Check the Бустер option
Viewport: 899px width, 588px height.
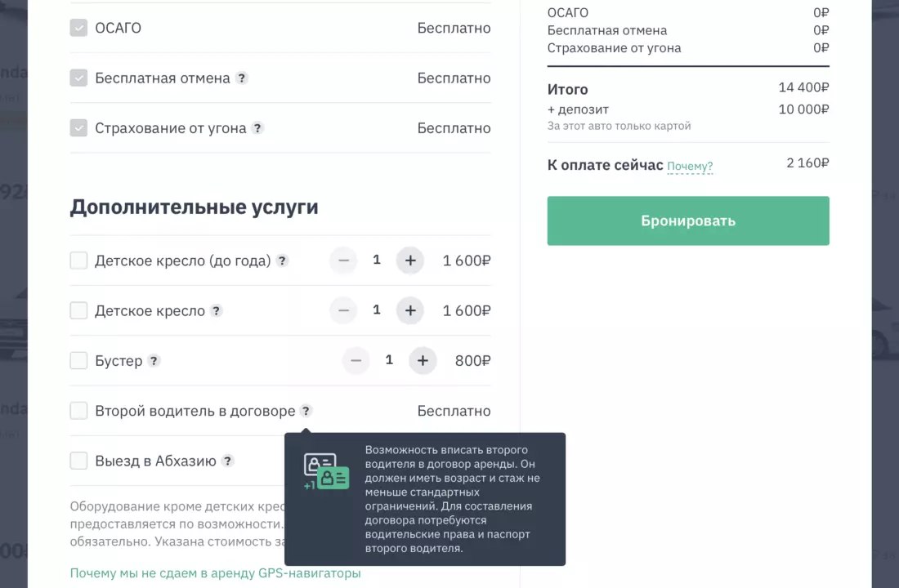78,360
